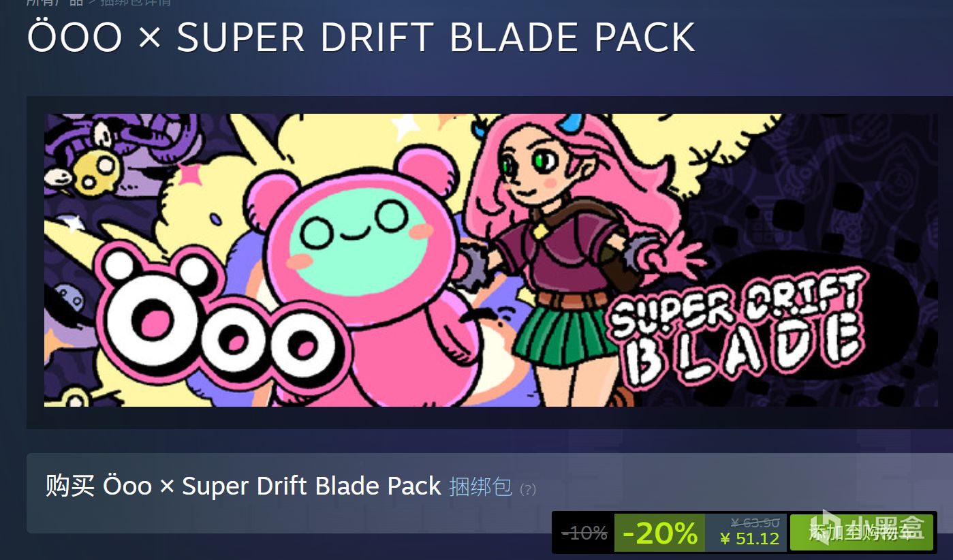
Task: Click the ÖOO × SUPER DRIFT BLADE PACK title
Action: tap(361, 37)
